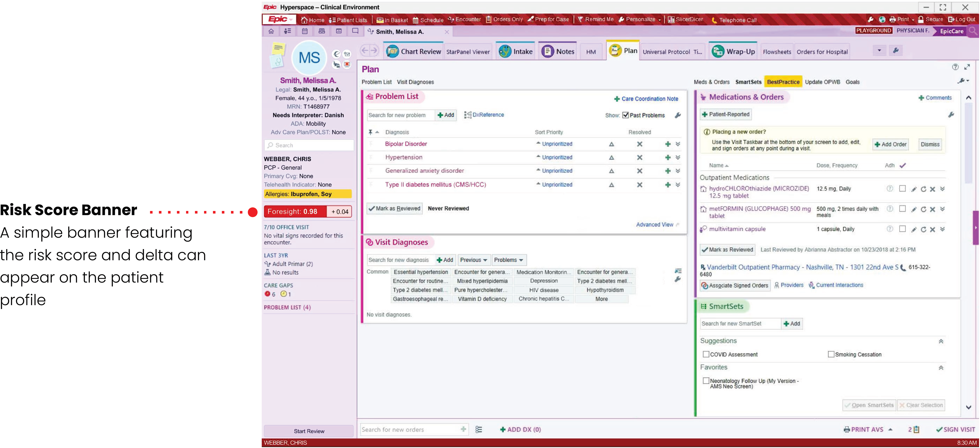This screenshot has height=448, width=980.
Task: Click the Essential hypertension common diagnosis
Action: (x=420, y=272)
